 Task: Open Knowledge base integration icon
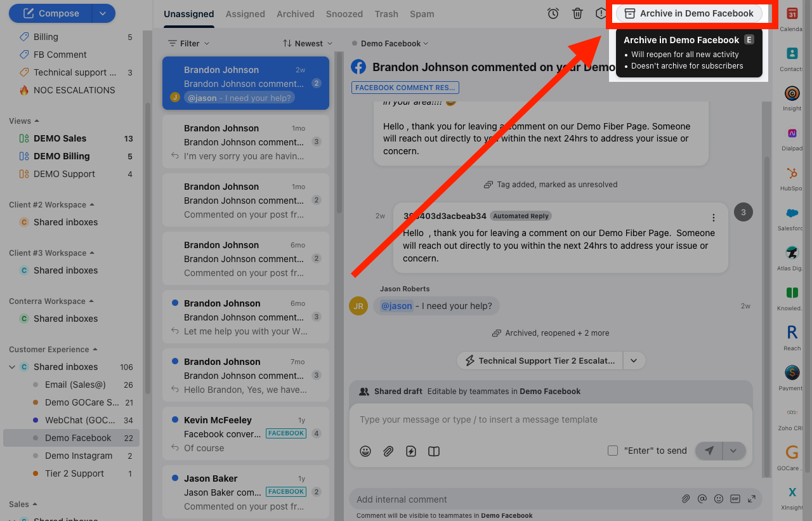tap(792, 293)
